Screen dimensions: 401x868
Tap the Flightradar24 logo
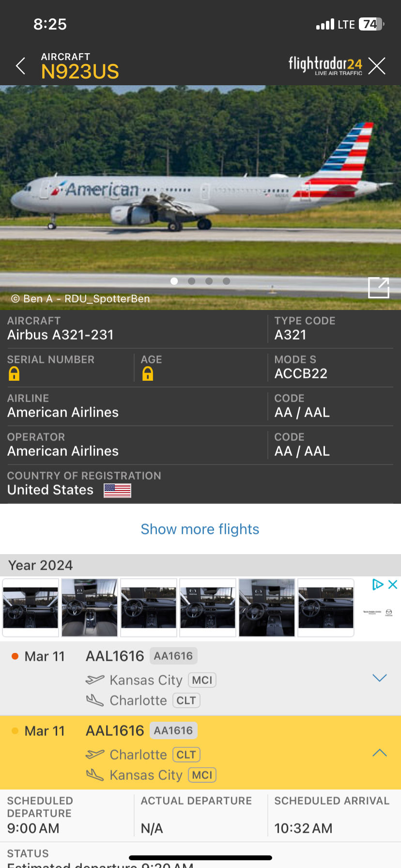tap(325, 65)
